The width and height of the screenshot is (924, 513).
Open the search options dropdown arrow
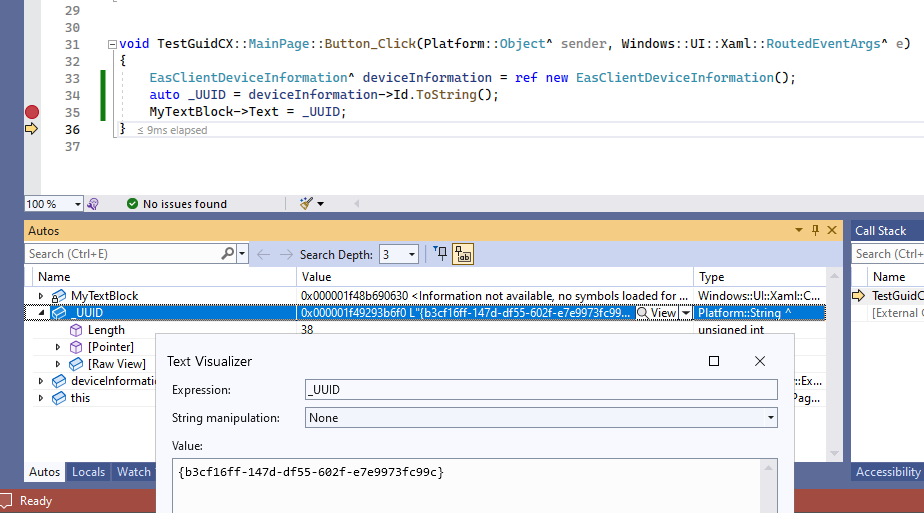pos(242,254)
